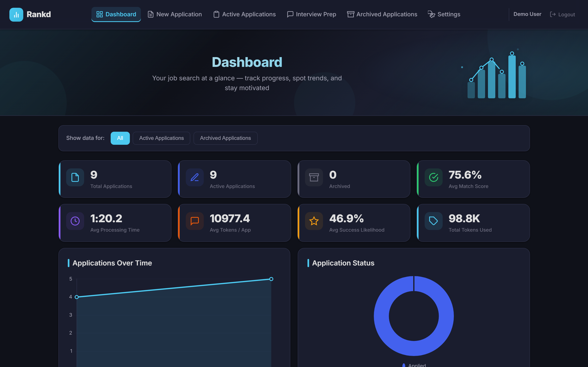
Task: Click the pen icon on the Active Applications card
Action: (x=194, y=177)
